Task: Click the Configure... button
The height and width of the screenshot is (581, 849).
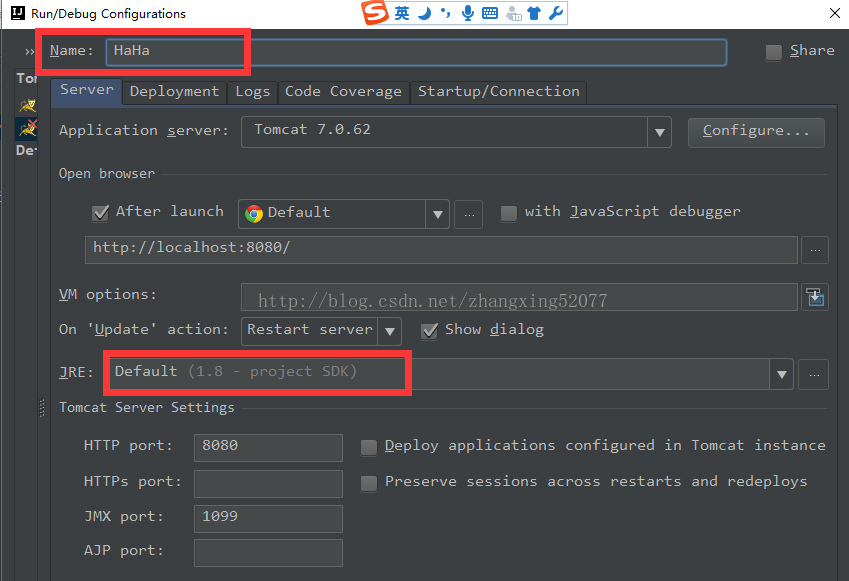Action: 756,132
